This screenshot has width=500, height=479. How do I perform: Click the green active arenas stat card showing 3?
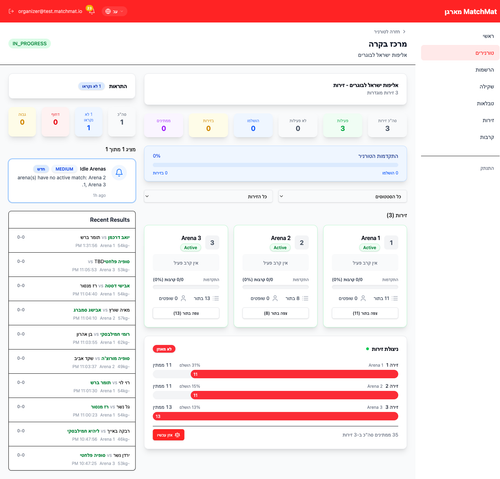point(342,125)
